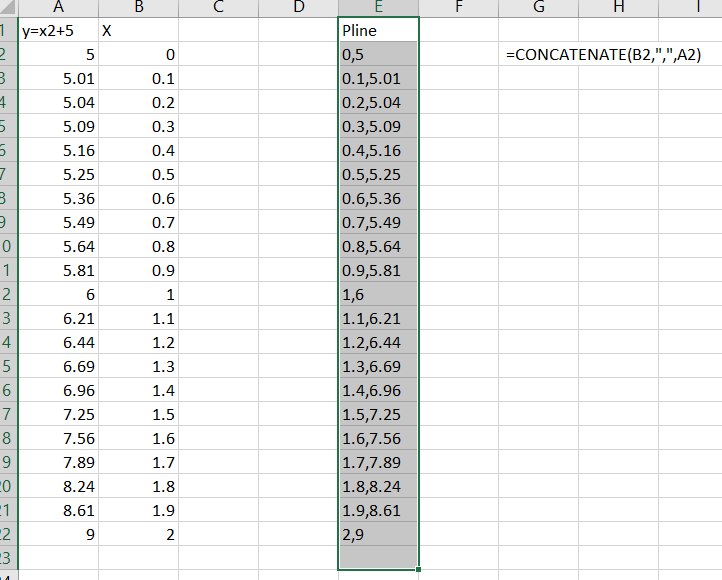722x580 pixels.
Task: Select column C header
Action: tap(219, 7)
